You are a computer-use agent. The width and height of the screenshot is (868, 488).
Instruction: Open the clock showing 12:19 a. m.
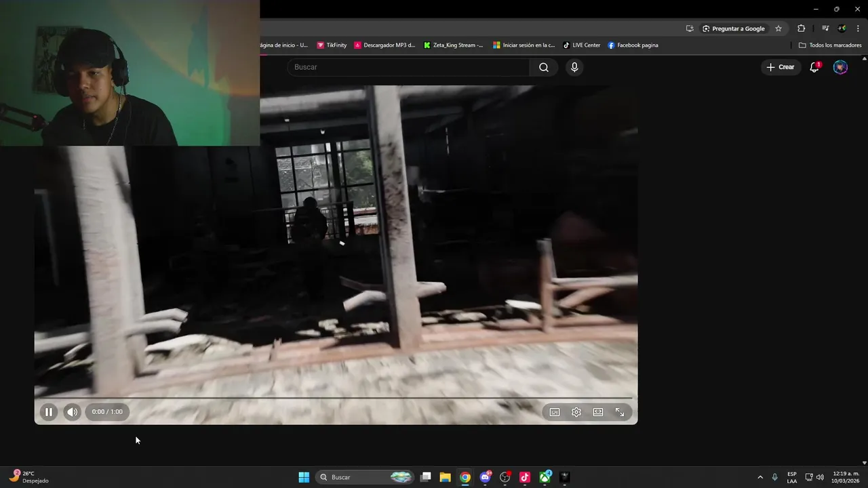pos(846,477)
